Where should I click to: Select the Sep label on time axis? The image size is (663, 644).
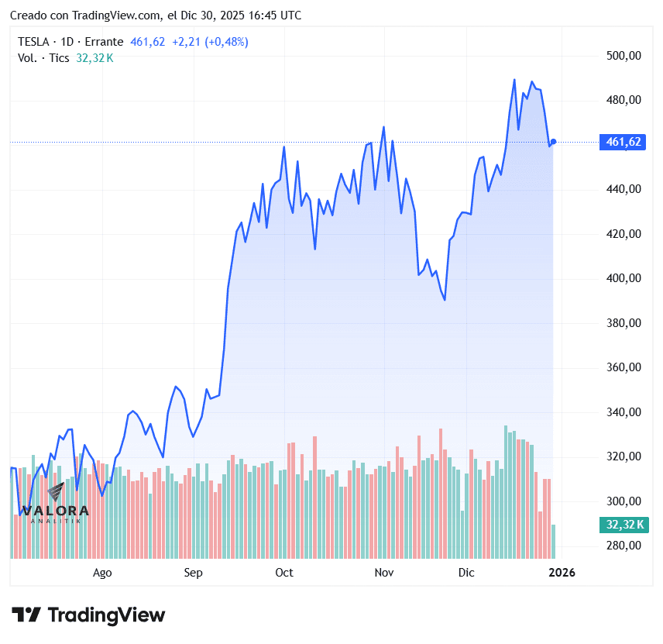(x=193, y=573)
